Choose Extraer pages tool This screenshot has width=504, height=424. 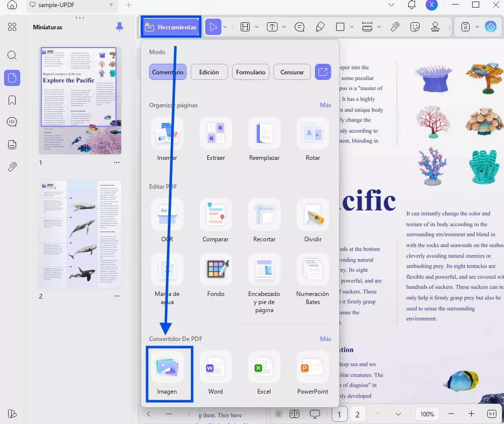point(216,139)
